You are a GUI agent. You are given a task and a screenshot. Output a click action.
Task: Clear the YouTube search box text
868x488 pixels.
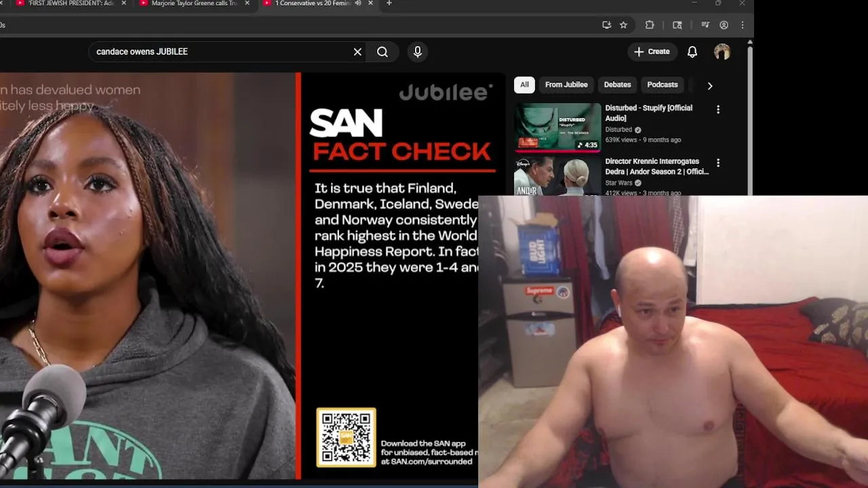point(357,52)
